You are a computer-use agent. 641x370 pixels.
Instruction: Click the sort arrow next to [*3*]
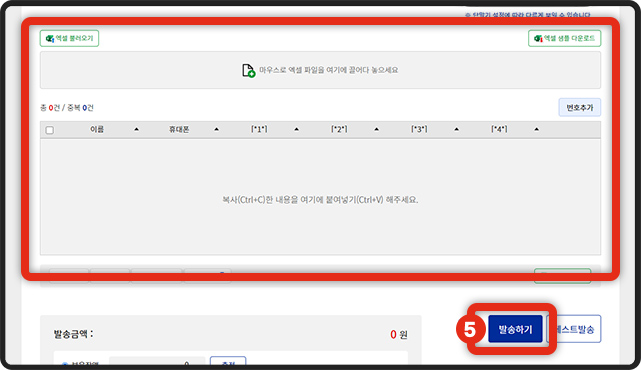pos(457,129)
